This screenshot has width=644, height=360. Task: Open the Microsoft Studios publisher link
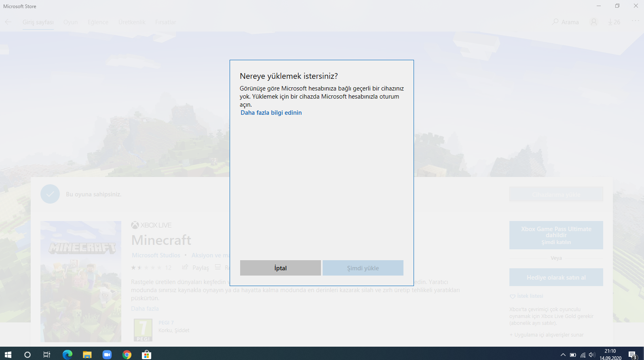(x=156, y=255)
